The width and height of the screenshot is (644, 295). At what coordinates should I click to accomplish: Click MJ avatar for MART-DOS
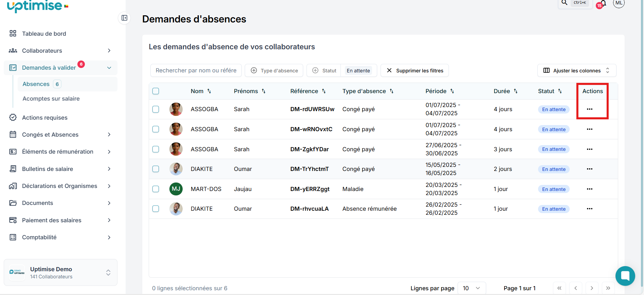176,189
